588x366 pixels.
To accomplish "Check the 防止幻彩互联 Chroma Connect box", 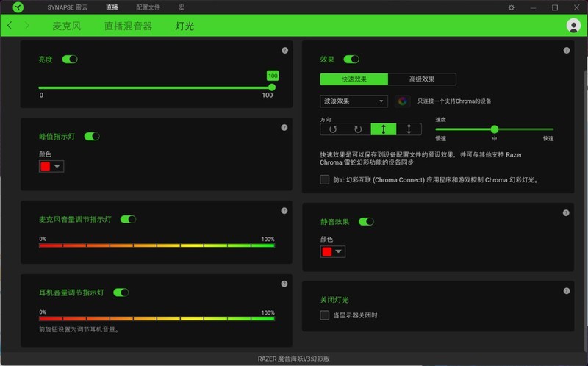I will [x=325, y=179].
